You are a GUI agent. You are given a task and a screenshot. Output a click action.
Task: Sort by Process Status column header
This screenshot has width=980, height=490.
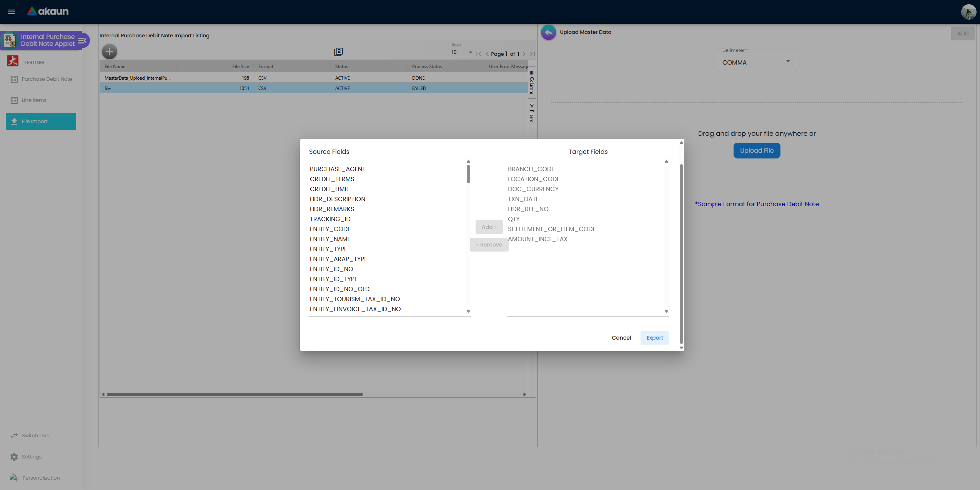(427, 67)
